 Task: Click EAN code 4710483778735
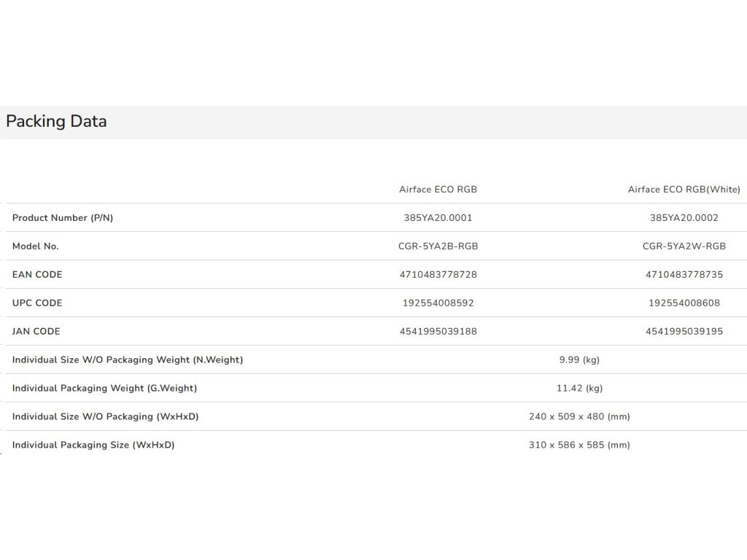(x=684, y=275)
